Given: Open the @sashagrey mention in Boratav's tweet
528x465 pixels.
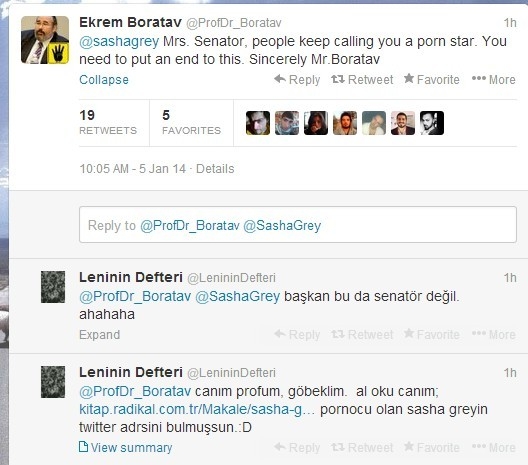Looking at the screenshot, I should coord(119,41).
